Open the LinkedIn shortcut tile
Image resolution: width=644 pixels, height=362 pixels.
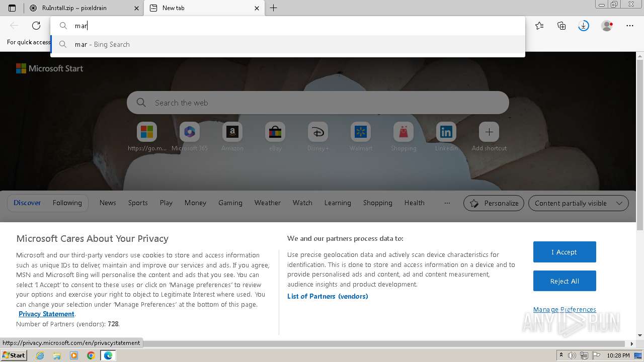click(x=446, y=136)
